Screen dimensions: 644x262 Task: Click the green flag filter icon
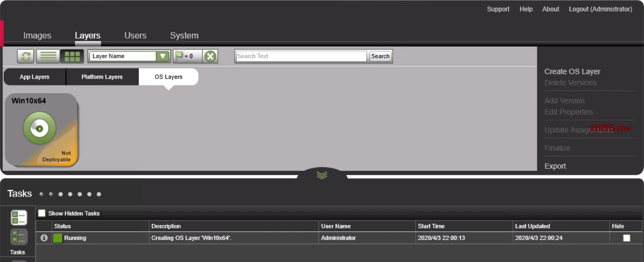tap(180, 56)
